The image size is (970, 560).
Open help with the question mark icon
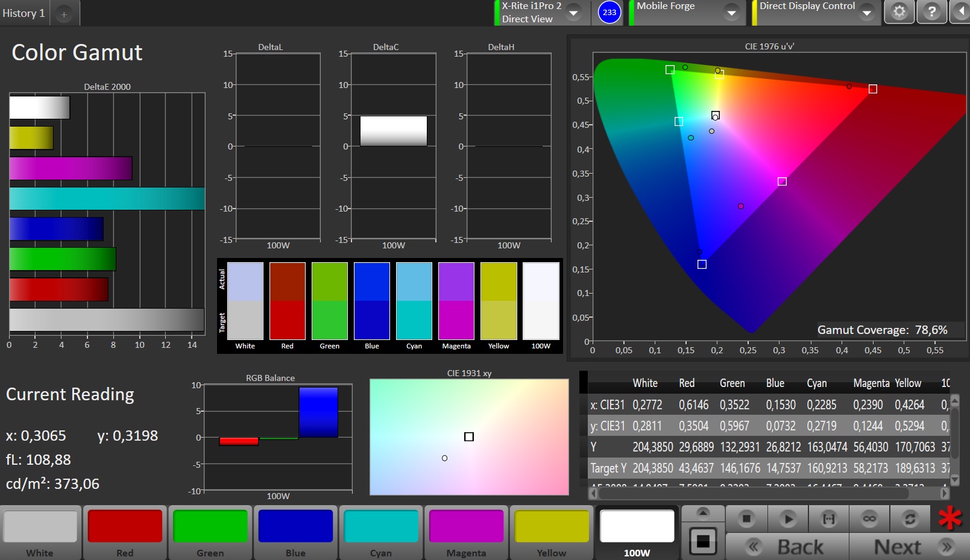click(931, 12)
